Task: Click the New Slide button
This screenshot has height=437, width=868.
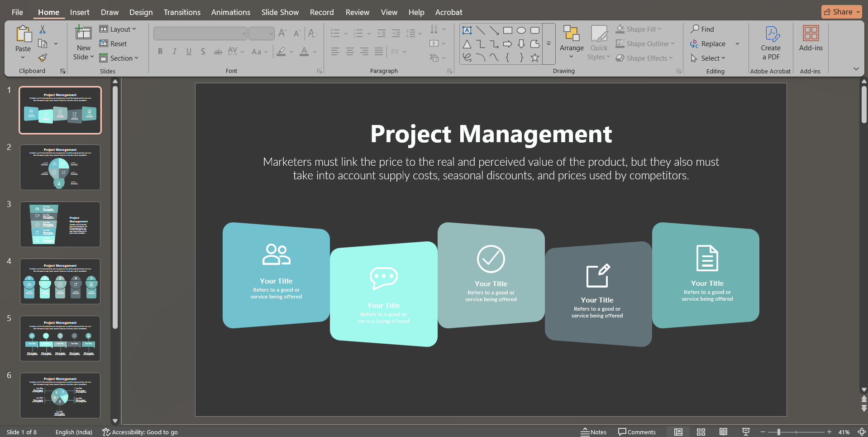Action: (x=83, y=40)
